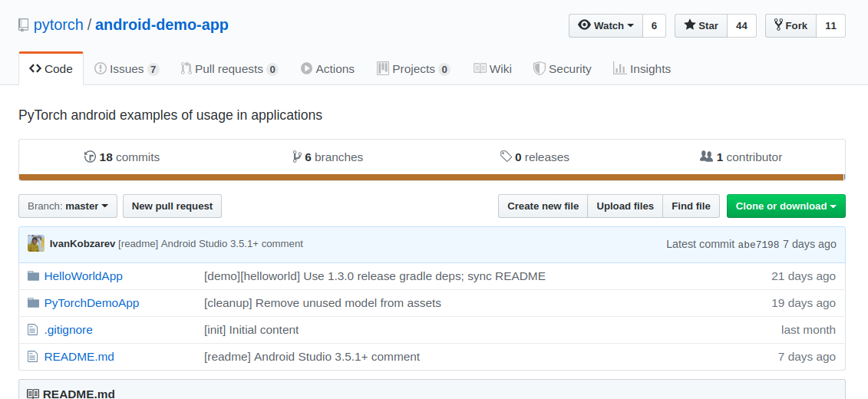
Task: Click the HelloWorldApp folder icon
Action: point(33,276)
